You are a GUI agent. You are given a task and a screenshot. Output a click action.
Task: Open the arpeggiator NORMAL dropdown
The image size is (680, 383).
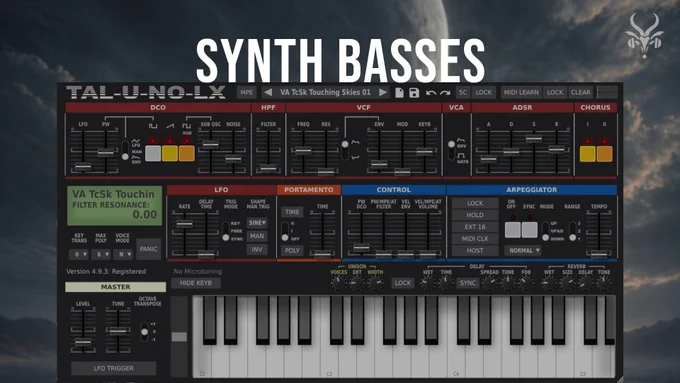(x=523, y=251)
